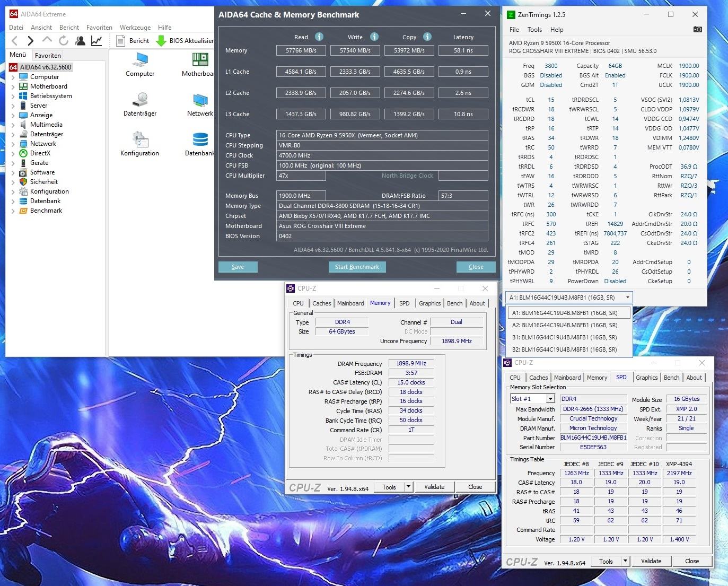The height and width of the screenshot is (586, 728).
Task: Click the AIDA64 refresh toolbar icon
Action: [64, 40]
